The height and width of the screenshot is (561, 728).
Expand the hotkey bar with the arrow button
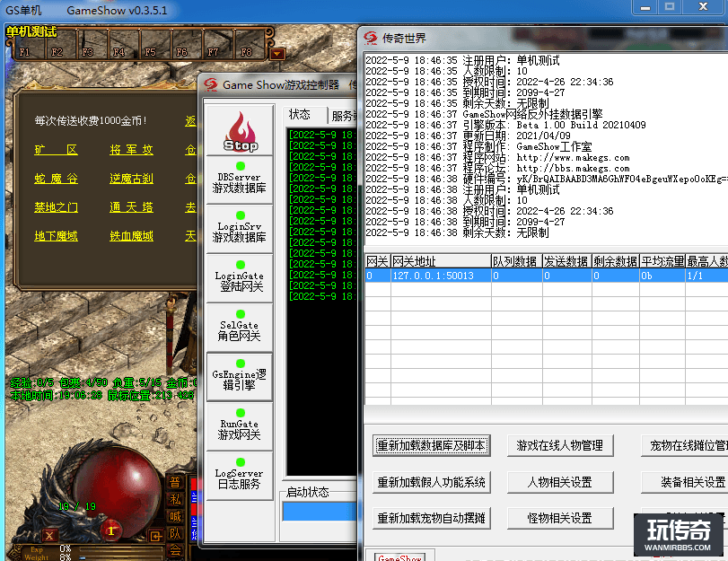click(276, 55)
